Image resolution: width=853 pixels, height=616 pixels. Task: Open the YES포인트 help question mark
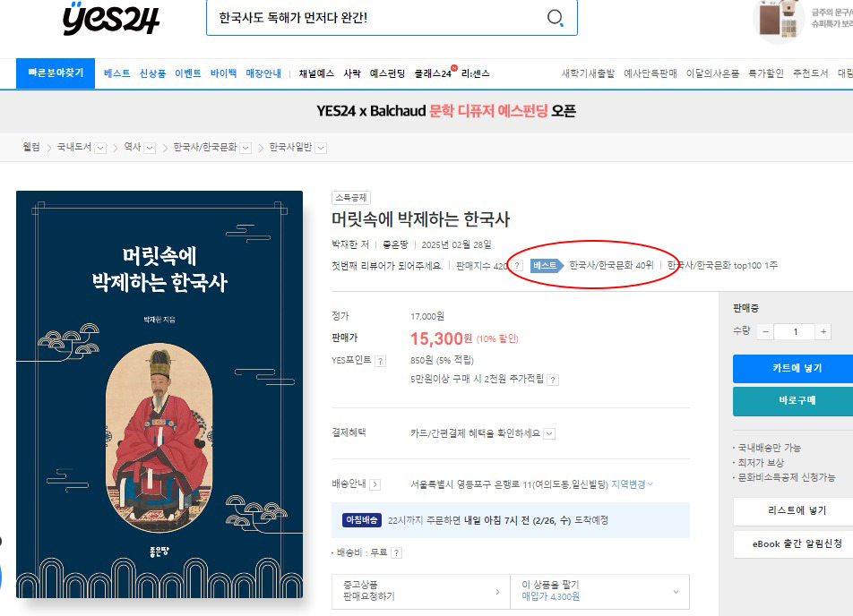[381, 361]
